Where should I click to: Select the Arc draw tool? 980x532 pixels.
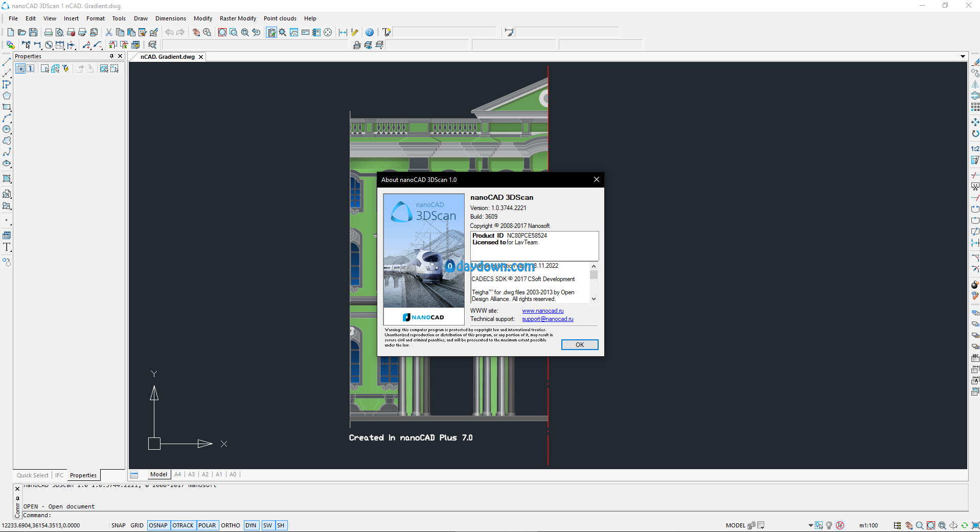(7, 118)
